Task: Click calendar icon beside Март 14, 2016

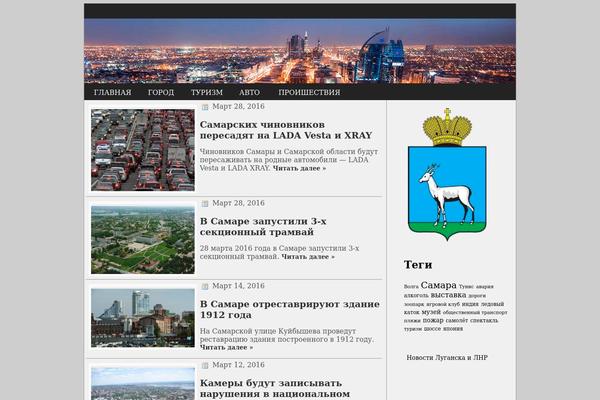Action: [205, 286]
